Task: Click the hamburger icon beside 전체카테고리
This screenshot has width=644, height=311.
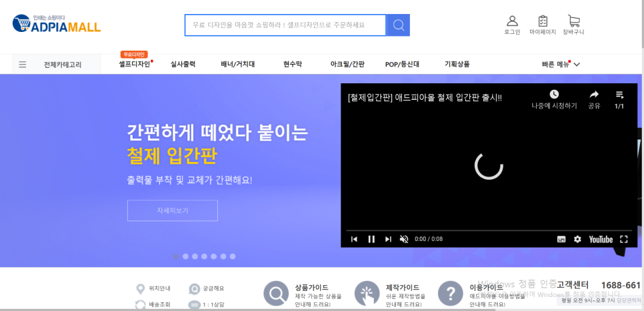Action: point(23,65)
